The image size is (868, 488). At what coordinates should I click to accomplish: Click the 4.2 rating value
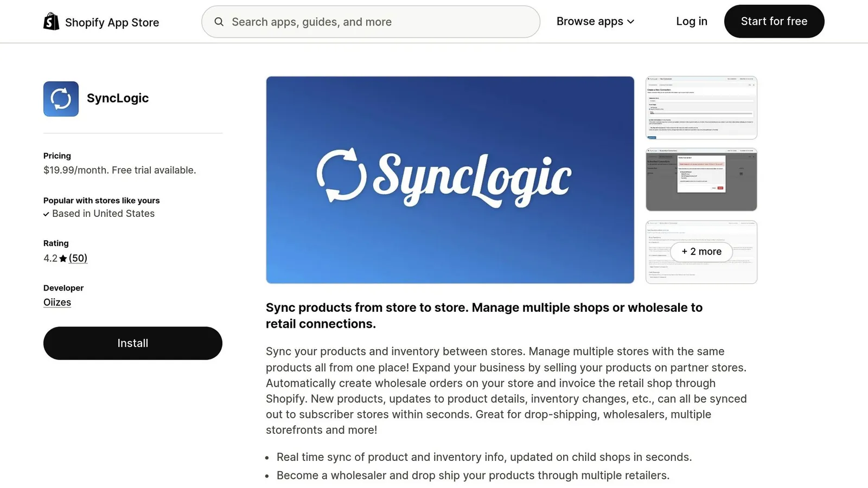coord(50,259)
